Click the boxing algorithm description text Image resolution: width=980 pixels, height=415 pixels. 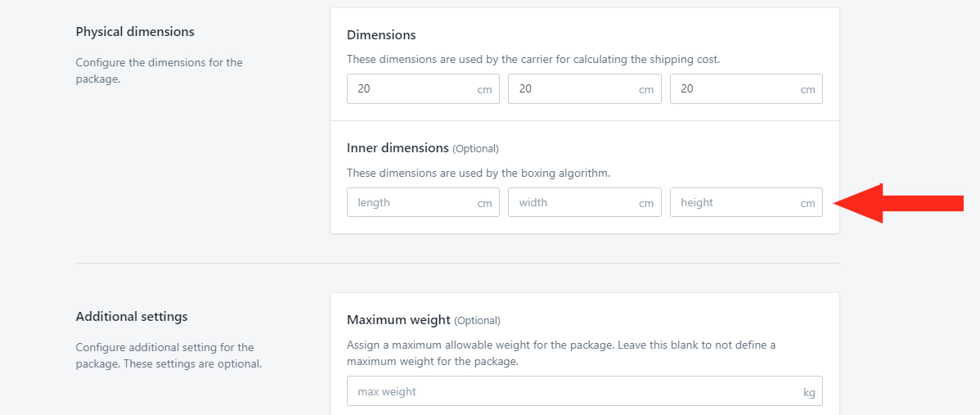pyautogui.click(x=479, y=174)
